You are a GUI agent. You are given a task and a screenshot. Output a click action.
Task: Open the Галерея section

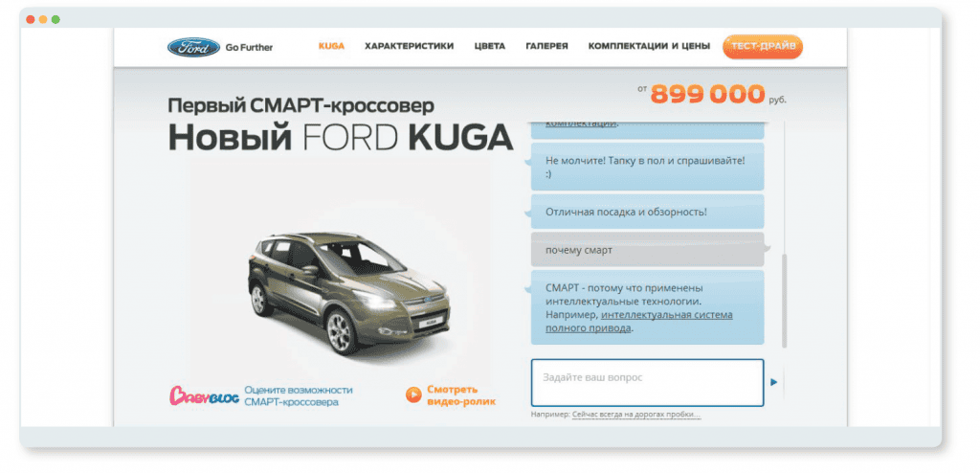coord(546,46)
